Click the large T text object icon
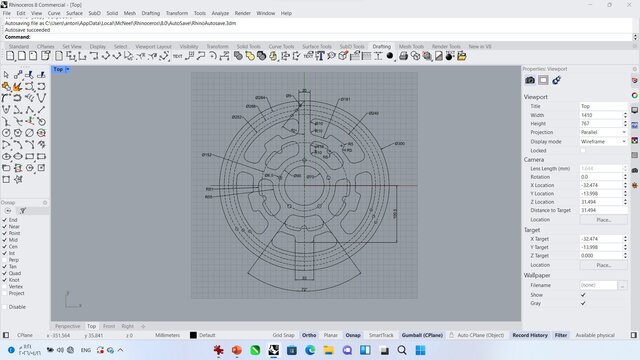Viewport: 640px width, 360px height. pyautogui.click(x=320, y=56)
